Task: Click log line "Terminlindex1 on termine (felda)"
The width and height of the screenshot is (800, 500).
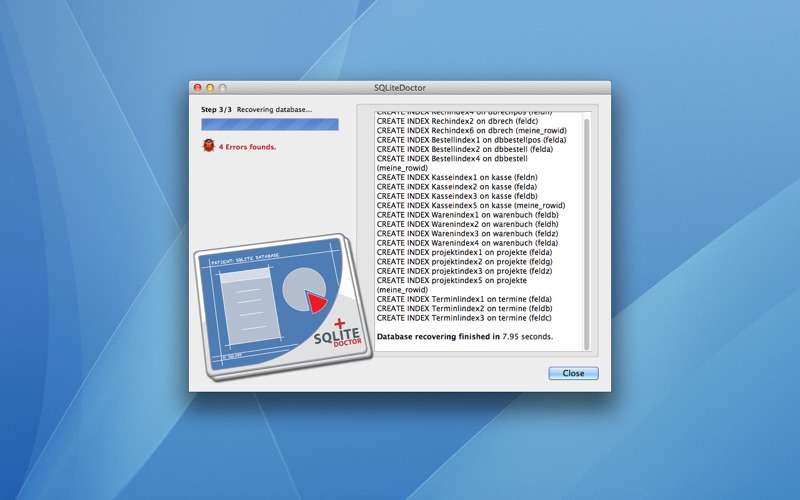Action: [464, 299]
